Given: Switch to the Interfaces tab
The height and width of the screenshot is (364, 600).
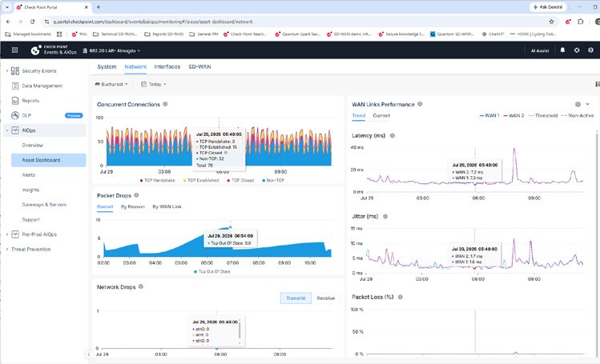Looking at the screenshot, I should (x=167, y=66).
